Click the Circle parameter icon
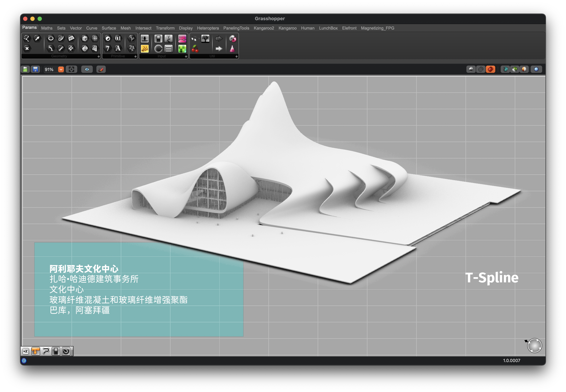The height and width of the screenshot is (392, 566). click(51, 38)
